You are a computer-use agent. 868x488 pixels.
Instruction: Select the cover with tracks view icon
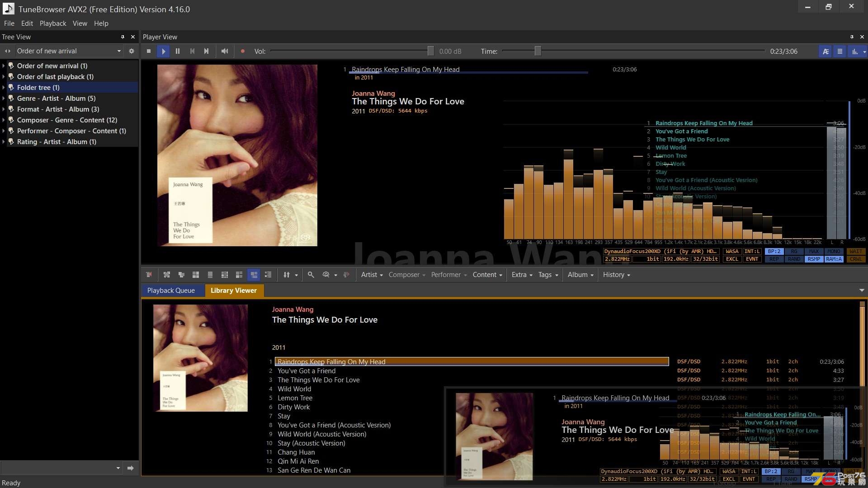[x=239, y=275]
